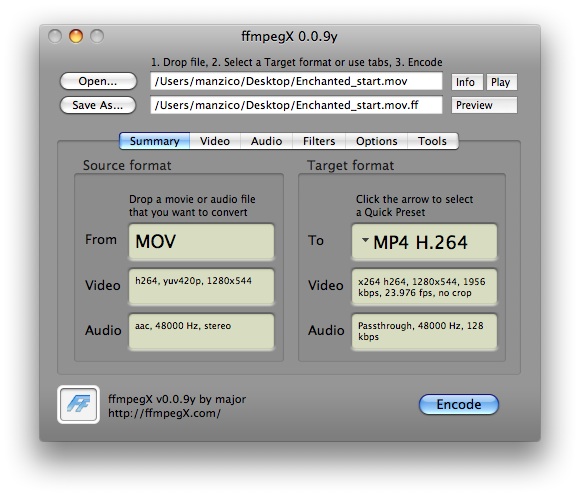Click the http://ffmpegX.com/ text

(165, 413)
